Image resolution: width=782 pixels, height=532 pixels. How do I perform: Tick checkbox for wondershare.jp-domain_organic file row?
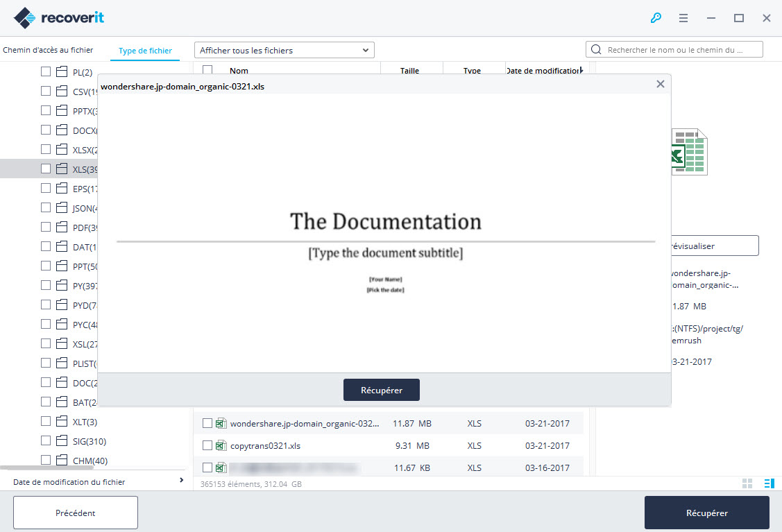207,423
